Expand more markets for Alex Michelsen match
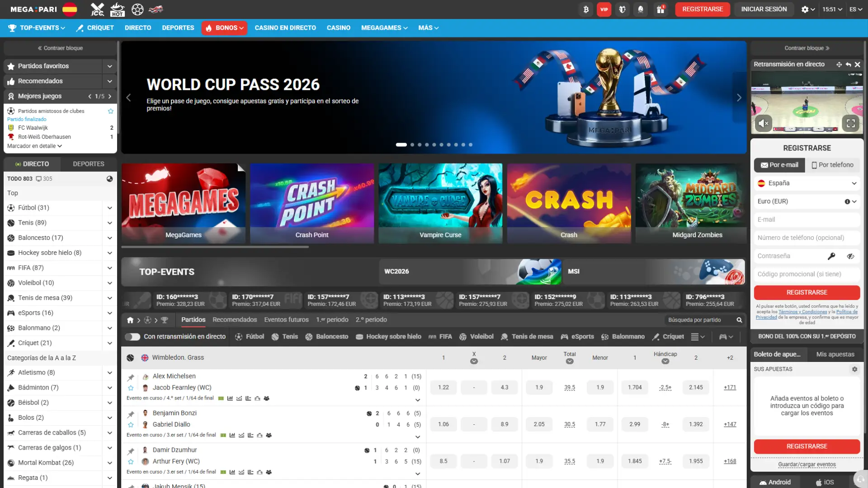Image resolution: width=868 pixels, height=488 pixels. [x=417, y=400]
